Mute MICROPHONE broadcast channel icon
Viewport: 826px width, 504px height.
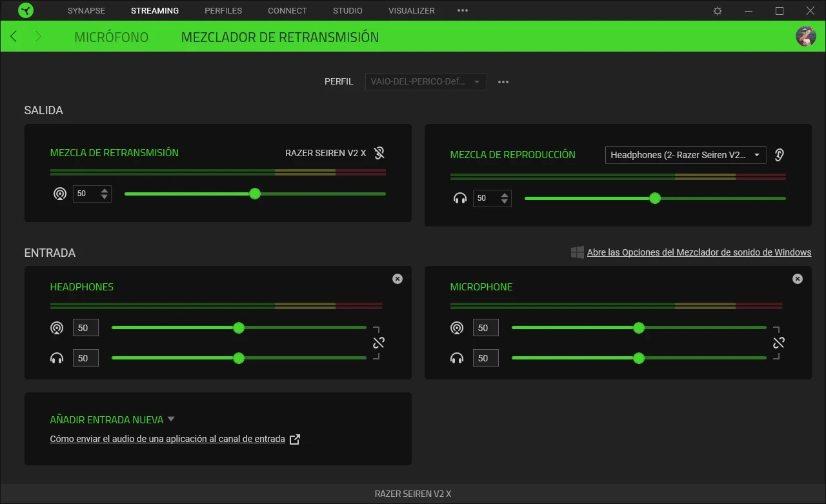pos(457,328)
